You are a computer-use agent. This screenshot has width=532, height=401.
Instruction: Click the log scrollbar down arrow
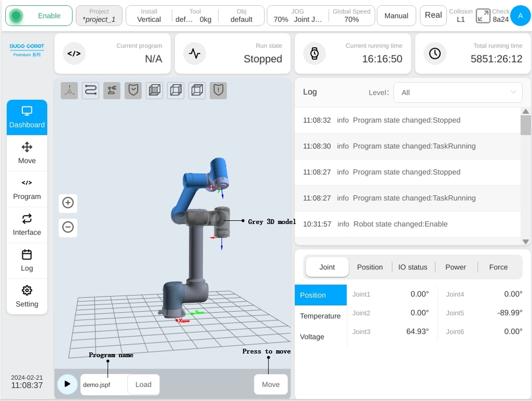[x=526, y=242]
